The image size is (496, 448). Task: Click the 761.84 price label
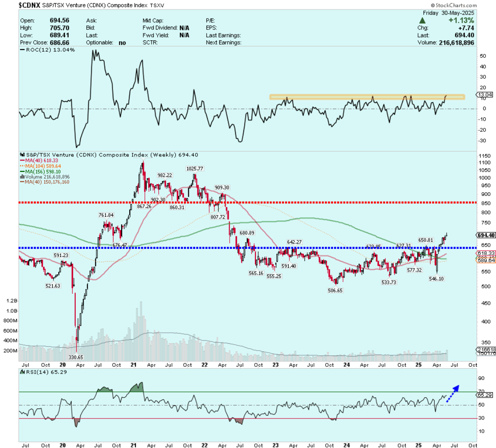pyautogui.click(x=106, y=215)
